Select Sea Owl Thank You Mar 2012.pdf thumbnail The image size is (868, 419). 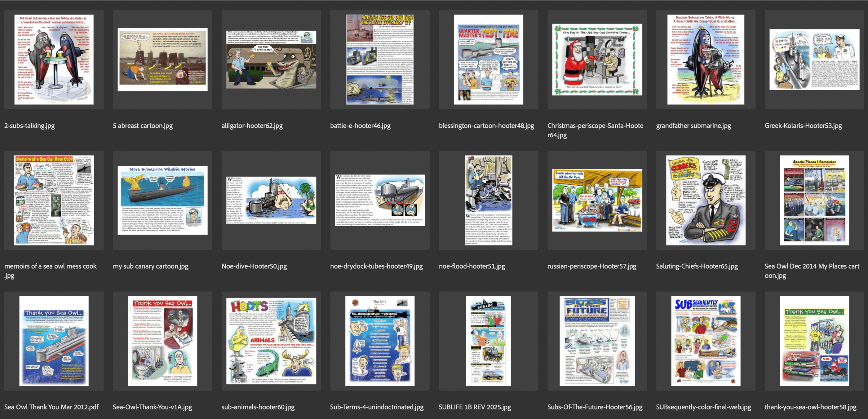(x=54, y=341)
